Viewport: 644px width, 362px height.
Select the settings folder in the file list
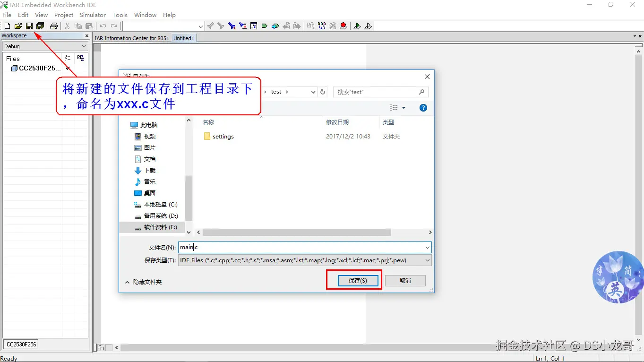(x=222, y=137)
